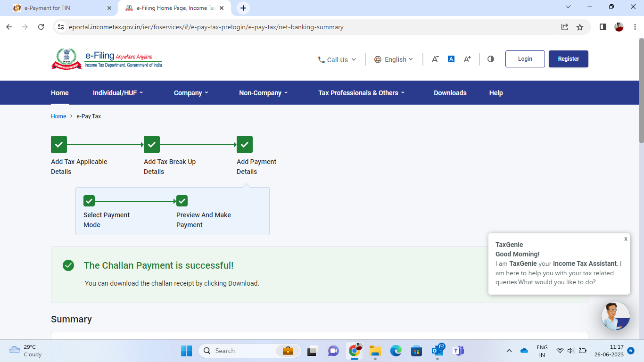Expand the Tax Professionals & Others menu
Viewport: 644px width, 362px height.
tap(362, 93)
